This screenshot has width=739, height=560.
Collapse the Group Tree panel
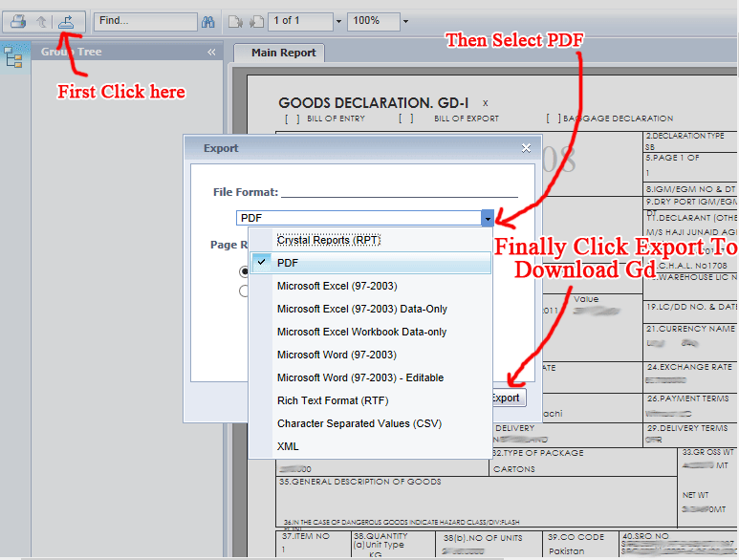pos(211,53)
